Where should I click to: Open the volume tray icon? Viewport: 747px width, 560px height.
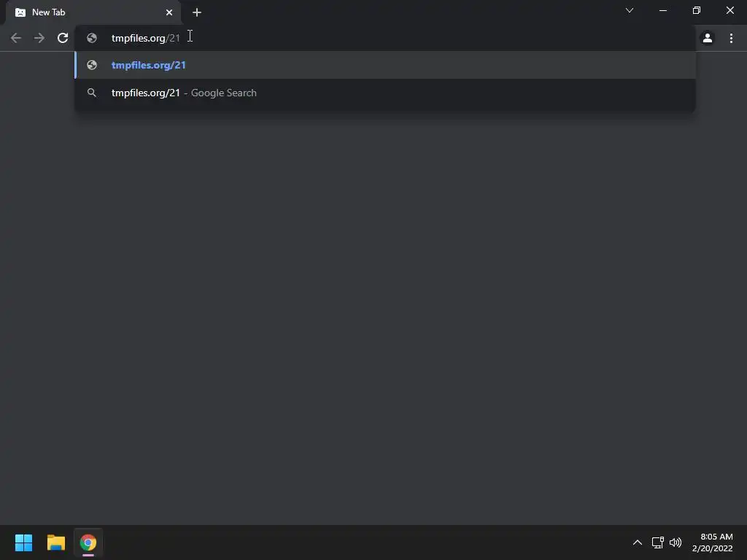(676, 542)
